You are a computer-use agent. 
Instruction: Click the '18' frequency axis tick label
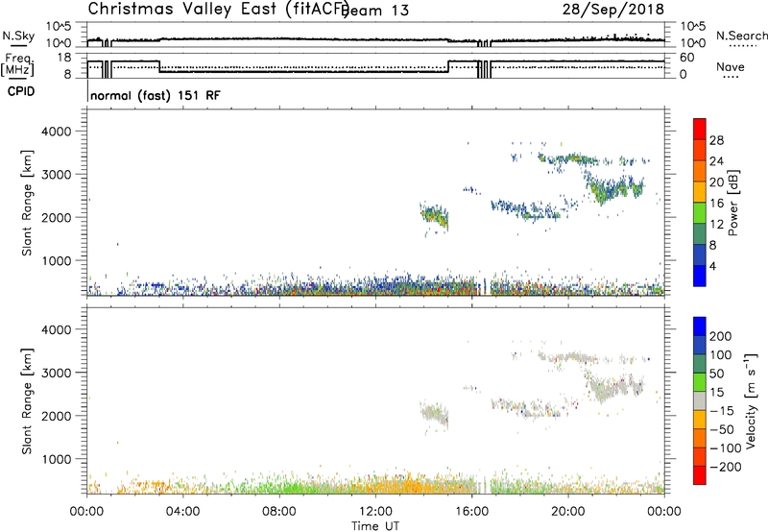click(x=64, y=58)
